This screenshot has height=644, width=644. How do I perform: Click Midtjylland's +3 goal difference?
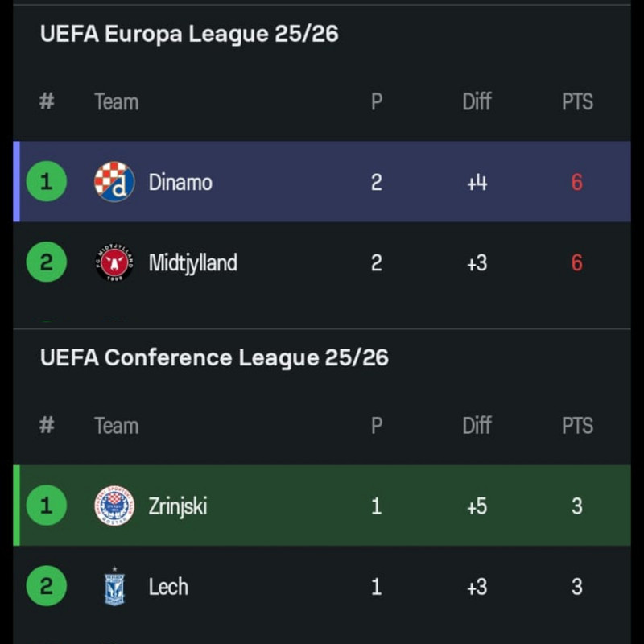pyautogui.click(x=477, y=262)
